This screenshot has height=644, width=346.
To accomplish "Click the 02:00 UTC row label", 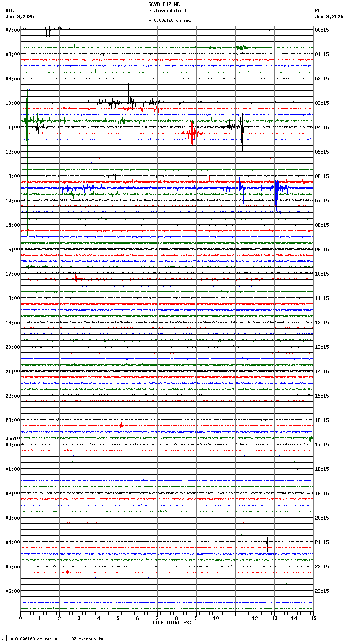I will pyautogui.click(x=13, y=494).
